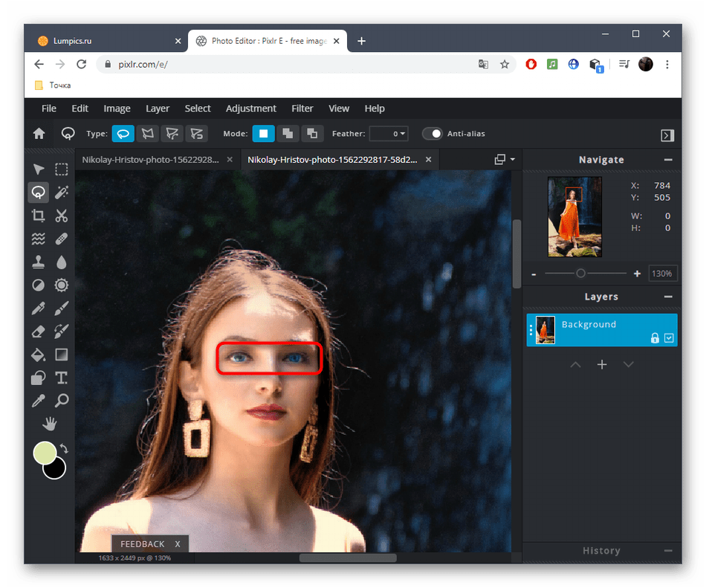Screen dimensions: 706x588
Task: Click the Home icon in toolbar
Action: click(39, 134)
